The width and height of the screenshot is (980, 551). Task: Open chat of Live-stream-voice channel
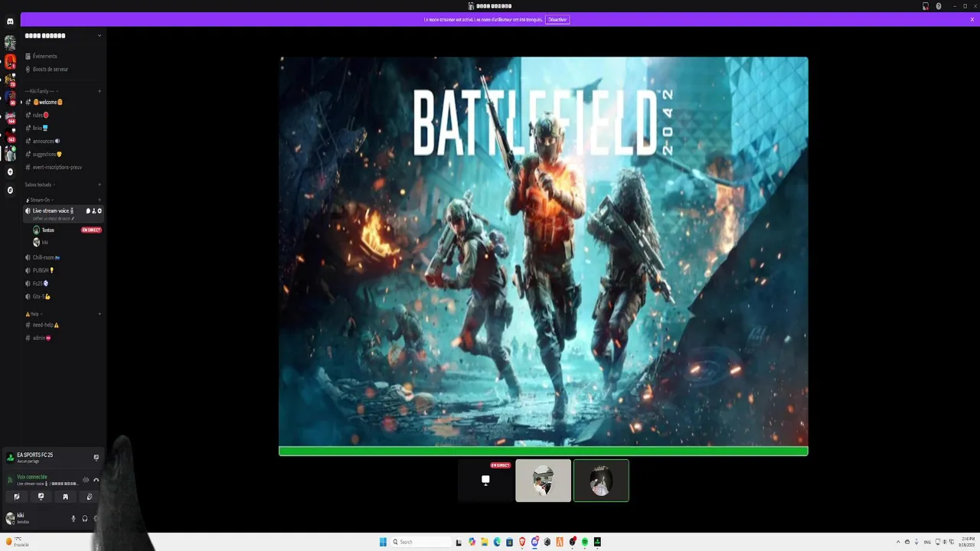88,210
